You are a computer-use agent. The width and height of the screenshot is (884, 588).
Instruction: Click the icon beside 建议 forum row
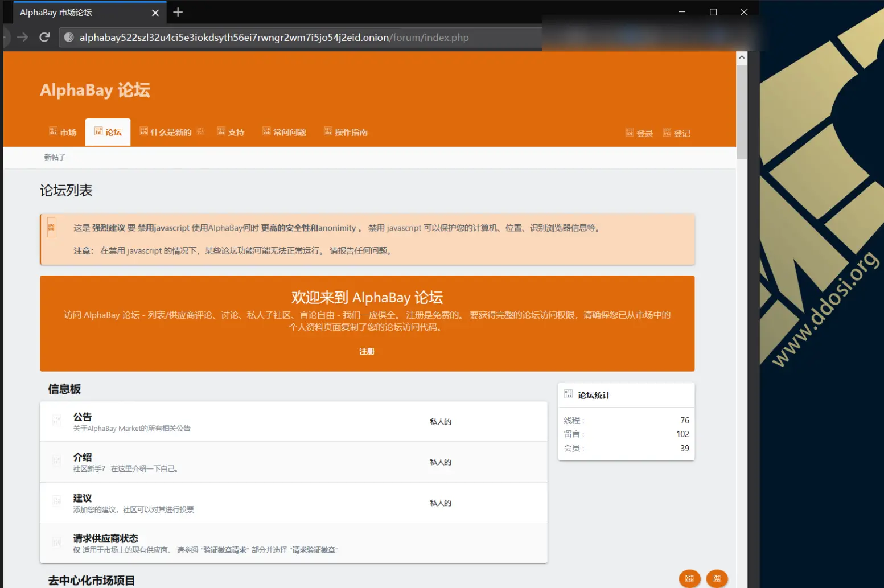pos(56,501)
